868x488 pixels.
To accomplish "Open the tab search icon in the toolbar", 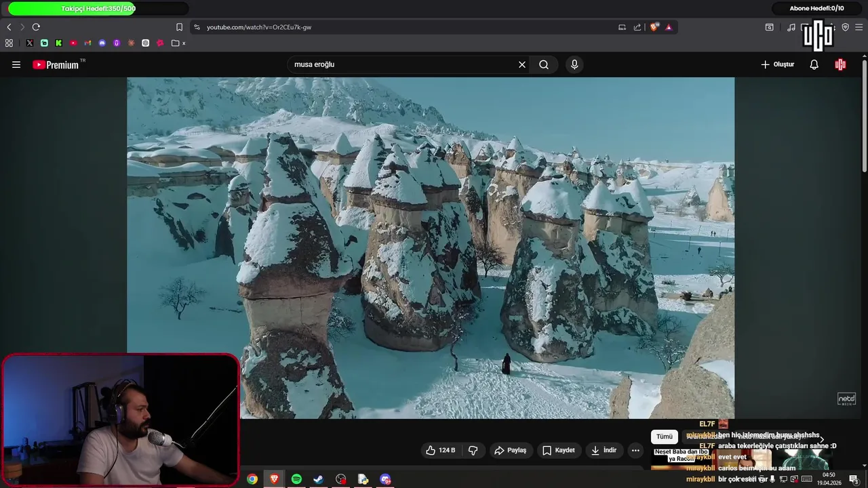I will tap(770, 27).
